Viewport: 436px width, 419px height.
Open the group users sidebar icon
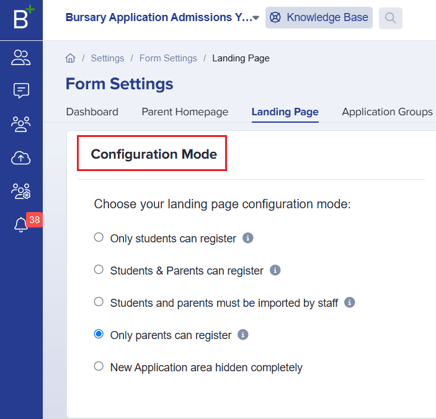[x=21, y=124]
